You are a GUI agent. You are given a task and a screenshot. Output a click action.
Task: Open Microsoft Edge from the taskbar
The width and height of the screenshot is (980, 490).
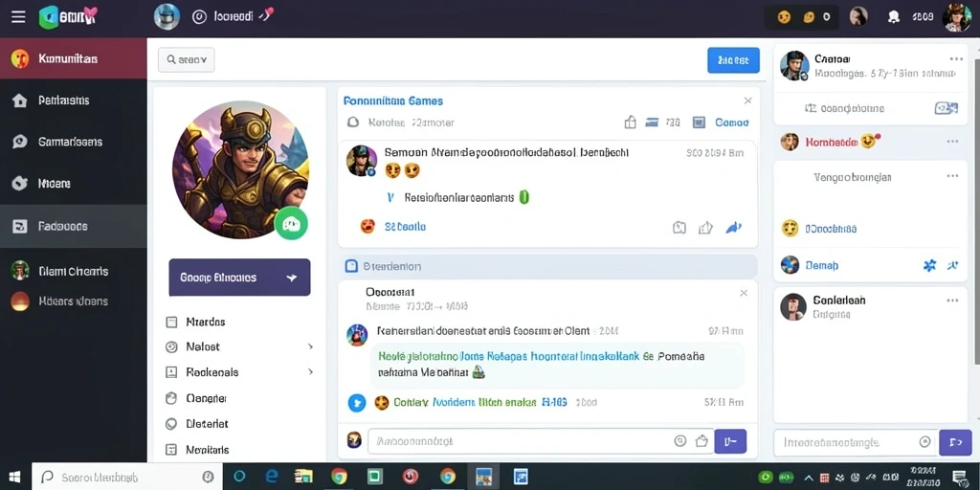click(272, 477)
